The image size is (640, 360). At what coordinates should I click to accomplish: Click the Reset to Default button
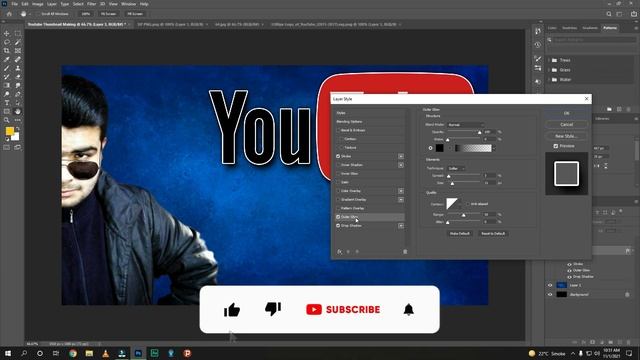tap(493, 233)
